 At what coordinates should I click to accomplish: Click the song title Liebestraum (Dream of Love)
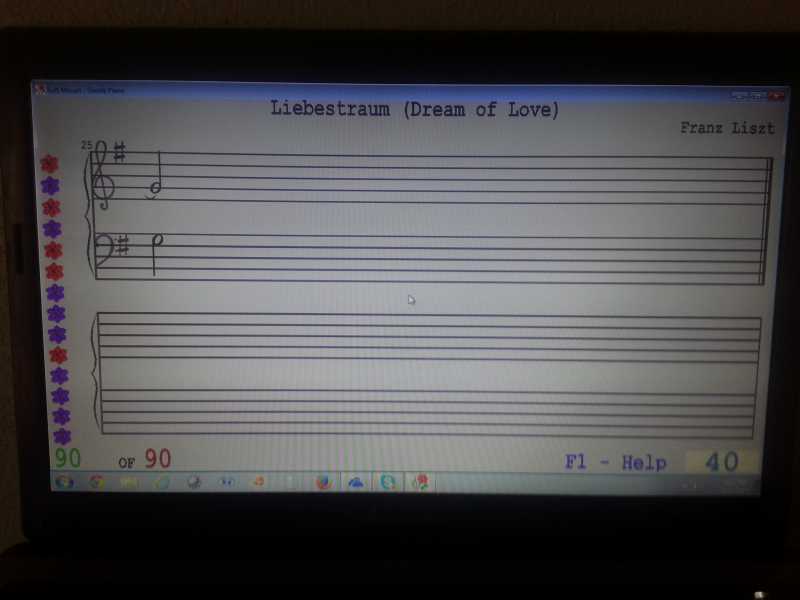pyautogui.click(x=414, y=109)
